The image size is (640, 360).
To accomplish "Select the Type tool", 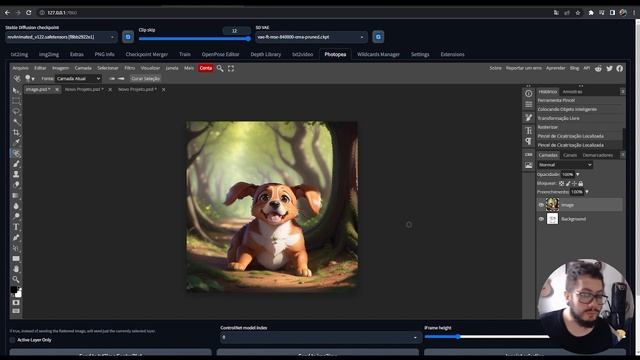I will (x=16, y=227).
